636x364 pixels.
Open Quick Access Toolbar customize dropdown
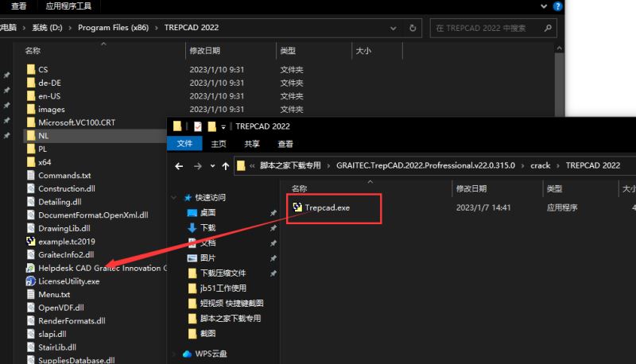click(223, 127)
